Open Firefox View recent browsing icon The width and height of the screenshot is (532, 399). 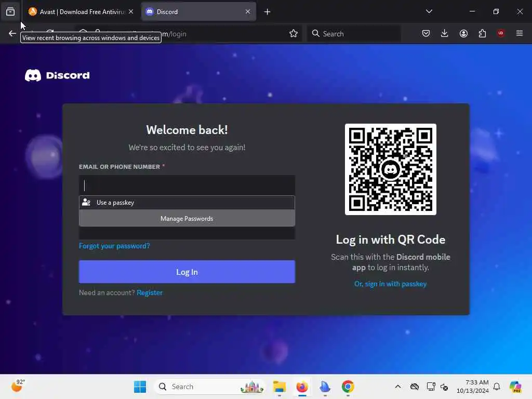(10, 11)
